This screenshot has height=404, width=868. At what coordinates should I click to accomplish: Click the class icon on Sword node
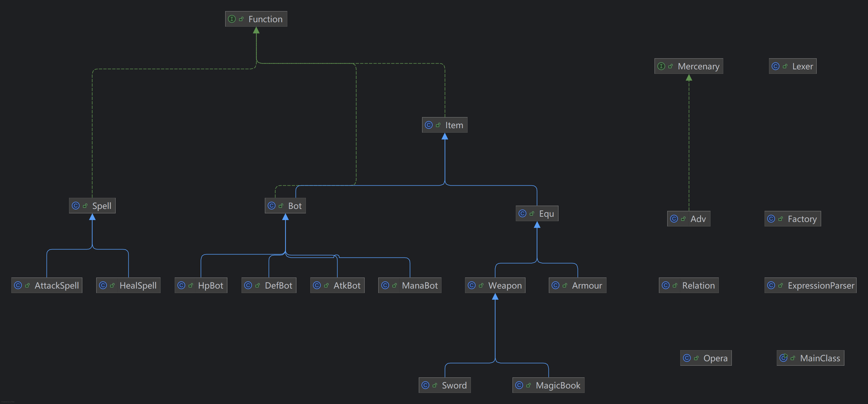click(425, 385)
